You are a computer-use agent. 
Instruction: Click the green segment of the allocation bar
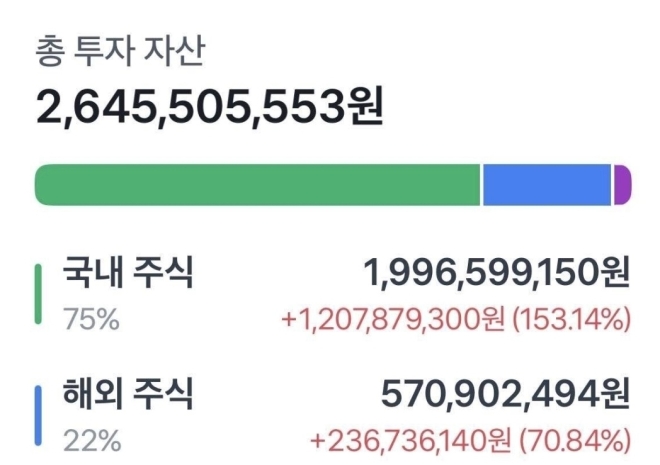pyautogui.click(x=257, y=185)
